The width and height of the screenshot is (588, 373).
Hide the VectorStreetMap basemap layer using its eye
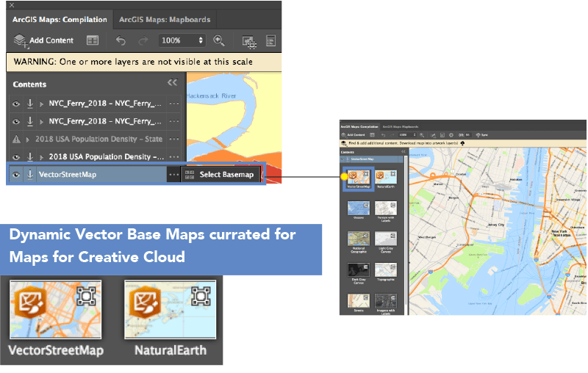[x=15, y=175]
